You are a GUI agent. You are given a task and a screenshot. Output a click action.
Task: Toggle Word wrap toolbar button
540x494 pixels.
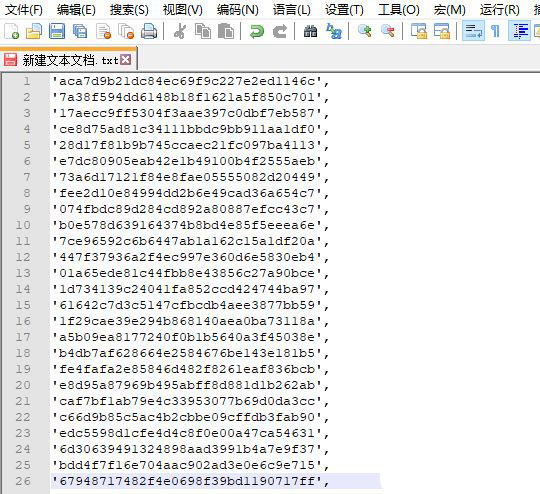[473, 31]
